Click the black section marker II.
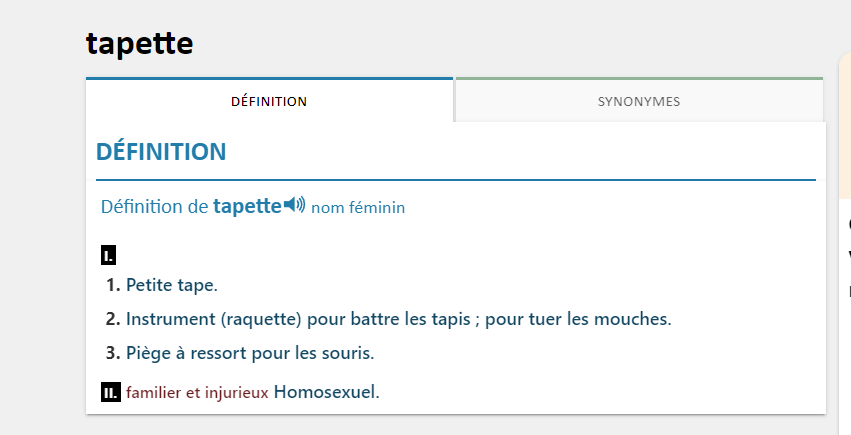Image resolution: width=851 pixels, height=435 pixels. point(111,392)
